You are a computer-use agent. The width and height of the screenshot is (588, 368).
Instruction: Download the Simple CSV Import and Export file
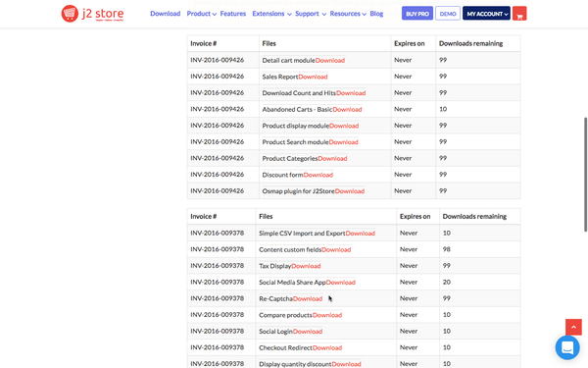[360, 234]
